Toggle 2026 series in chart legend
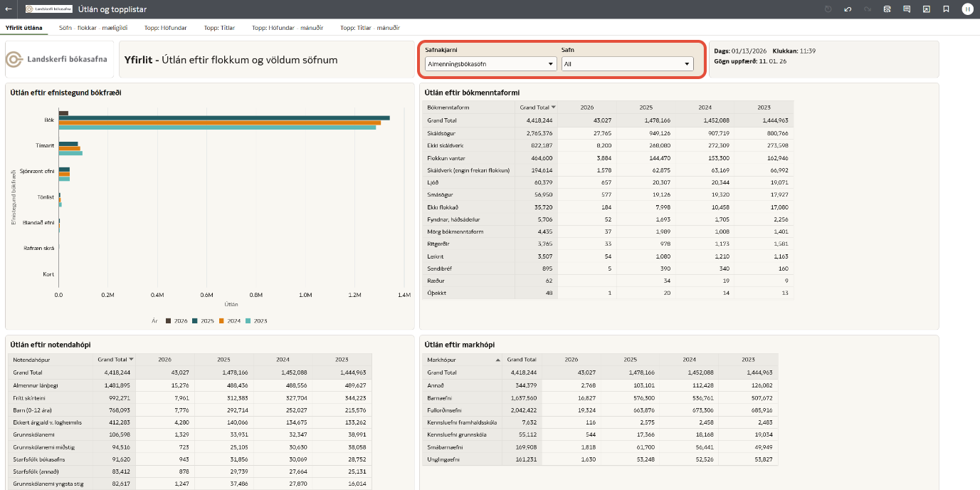 pyautogui.click(x=169, y=321)
